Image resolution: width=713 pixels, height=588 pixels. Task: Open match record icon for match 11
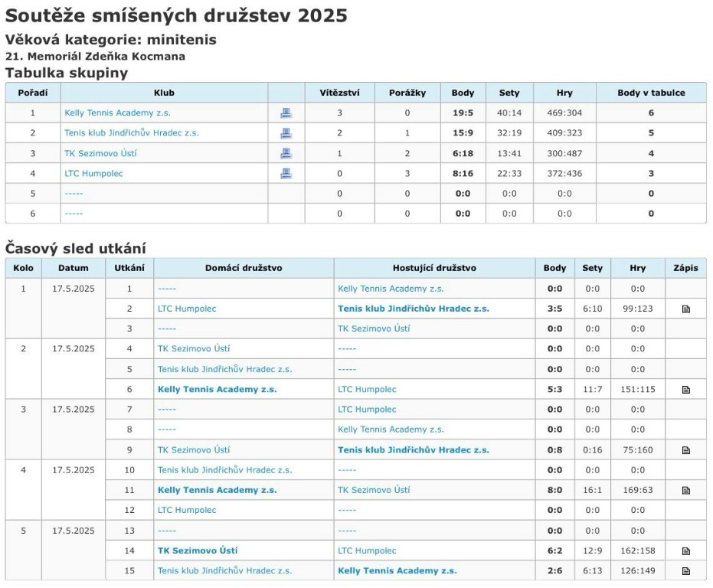point(685,490)
